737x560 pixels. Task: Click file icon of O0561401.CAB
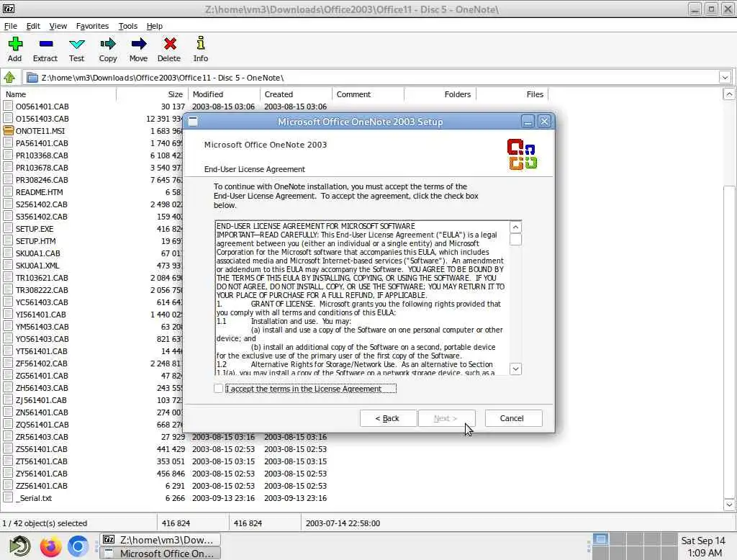(x=8, y=107)
